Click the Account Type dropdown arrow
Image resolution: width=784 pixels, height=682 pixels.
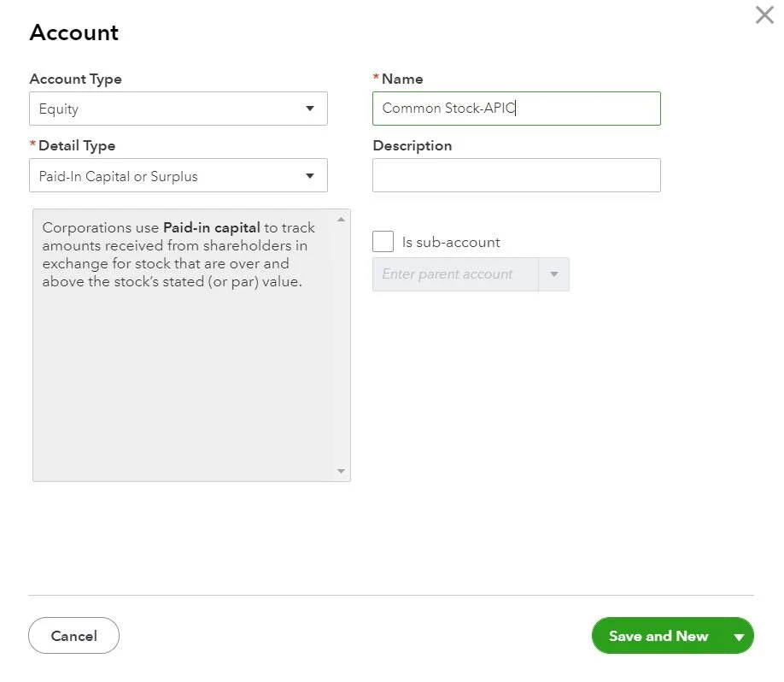309,109
